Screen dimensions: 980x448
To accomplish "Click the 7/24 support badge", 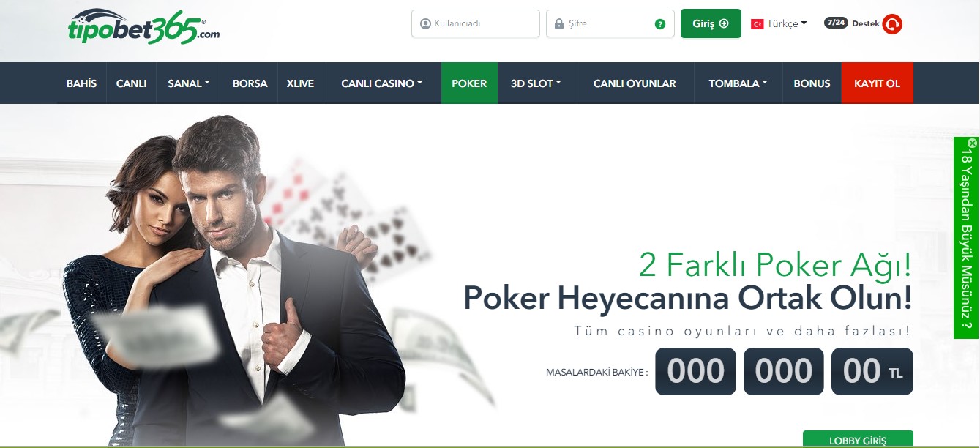I will point(836,23).
